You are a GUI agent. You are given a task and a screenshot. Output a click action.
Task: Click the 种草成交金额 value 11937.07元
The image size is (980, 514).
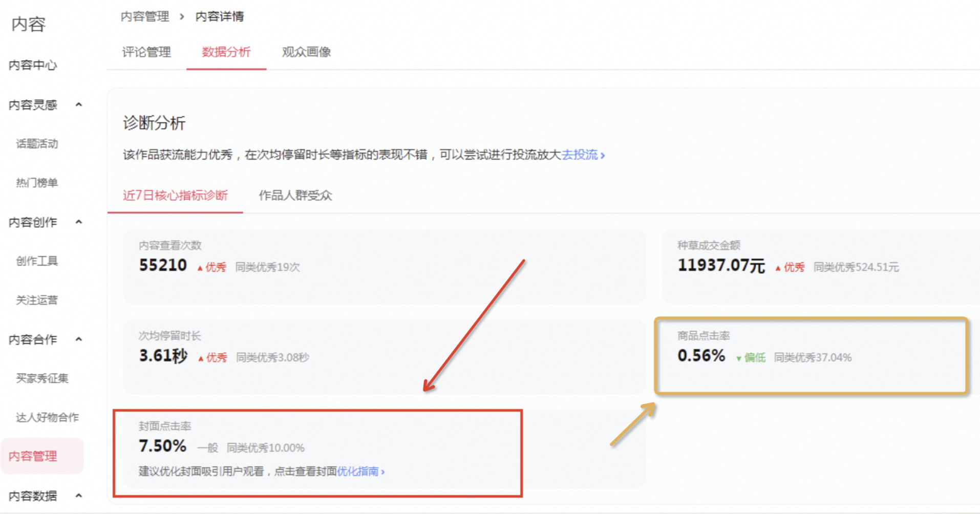coord(721,265)
